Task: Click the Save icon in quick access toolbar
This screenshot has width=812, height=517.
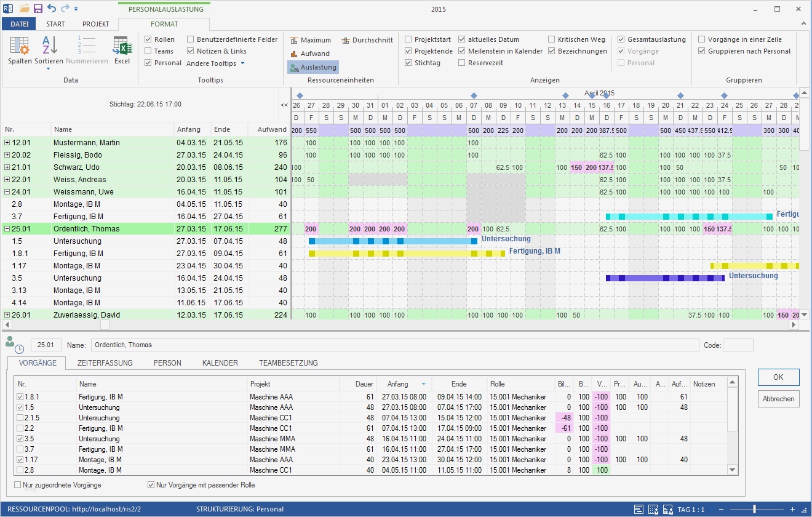Action: pyautogui.click(x=38, y=9)
